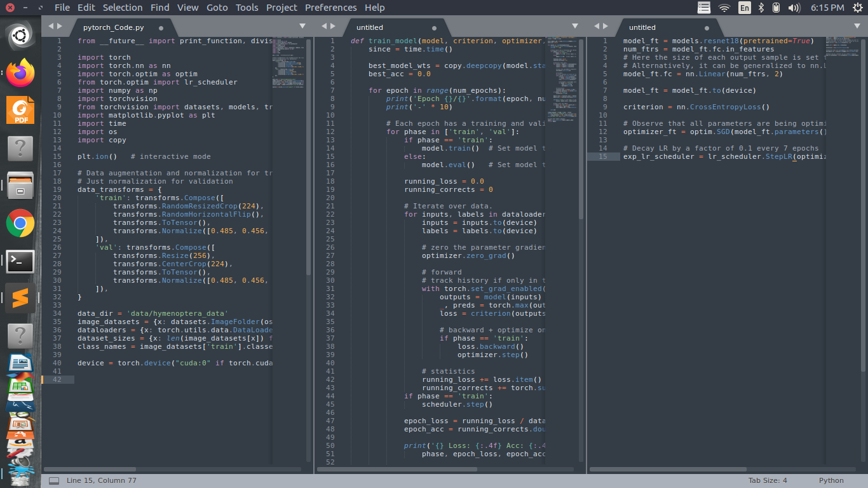Click the power gear icon in system tray
This screenshot has height=488, width=868.
pos(857,7)
